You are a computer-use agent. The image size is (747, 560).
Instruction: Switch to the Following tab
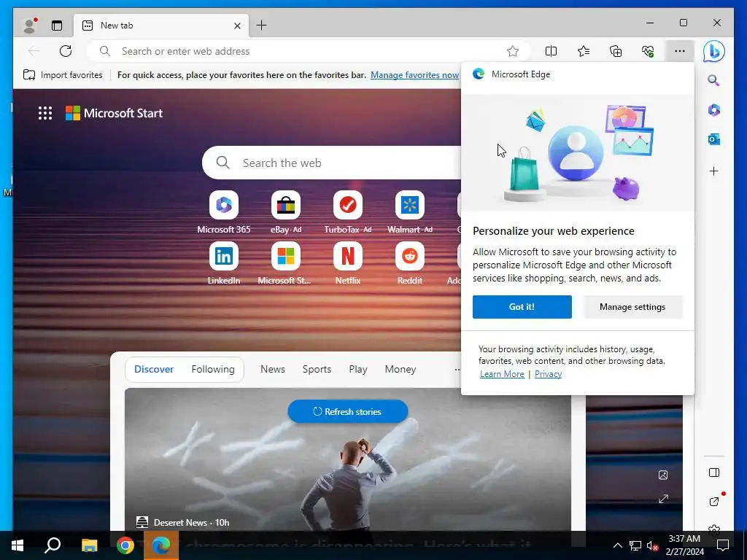click(213, 369)
